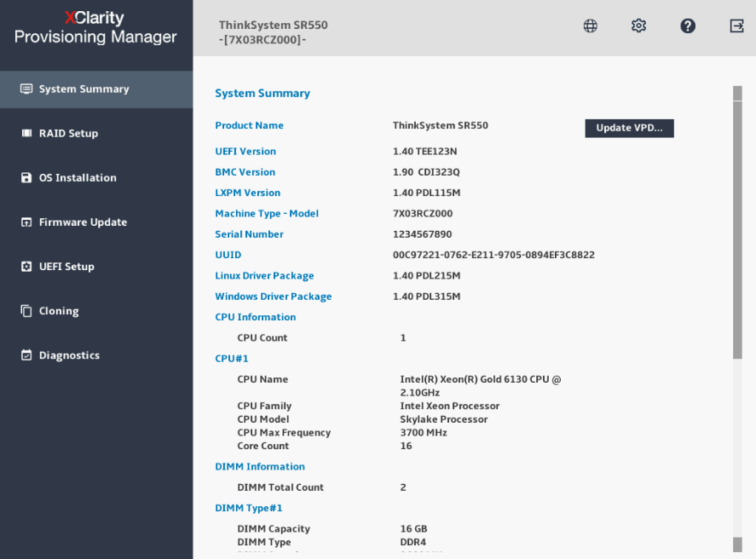Click the RAID Setup sidebar icon

(26, 133)
